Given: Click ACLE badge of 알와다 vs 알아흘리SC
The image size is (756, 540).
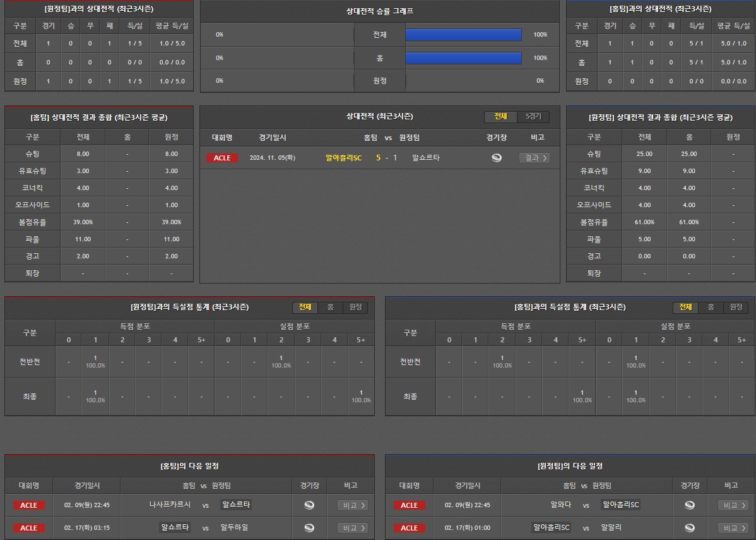Looking at the screenshot, I should click(x=409, y=505).
